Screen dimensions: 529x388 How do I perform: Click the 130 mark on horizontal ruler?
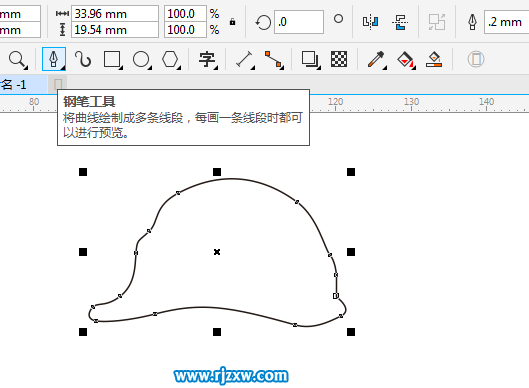click(412, 102)
